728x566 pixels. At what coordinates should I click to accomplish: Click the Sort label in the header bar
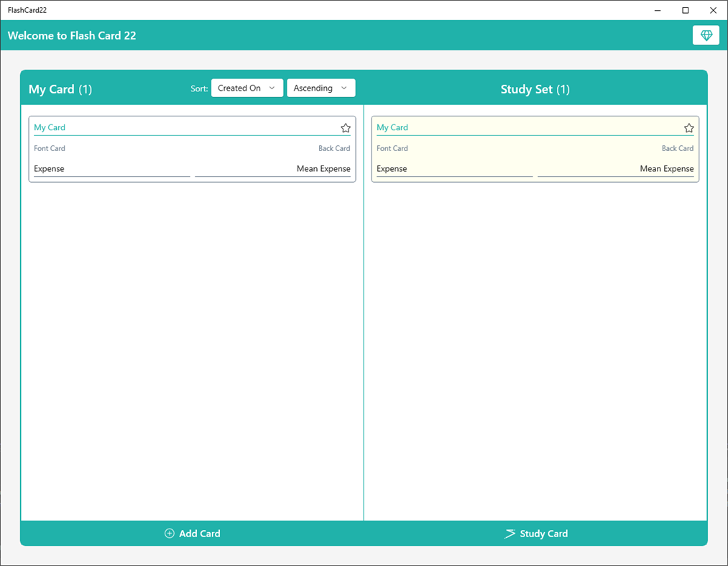tap(199, 88)
